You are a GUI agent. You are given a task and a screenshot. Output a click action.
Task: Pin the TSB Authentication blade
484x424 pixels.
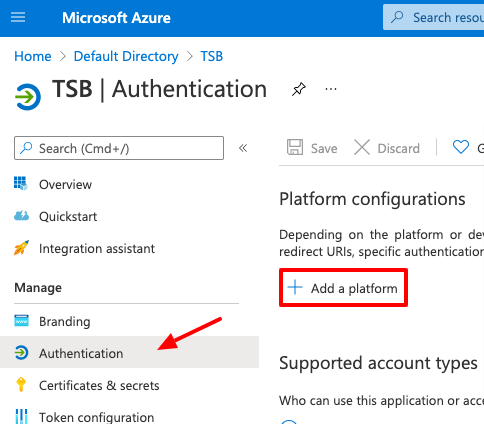point(299,89)
